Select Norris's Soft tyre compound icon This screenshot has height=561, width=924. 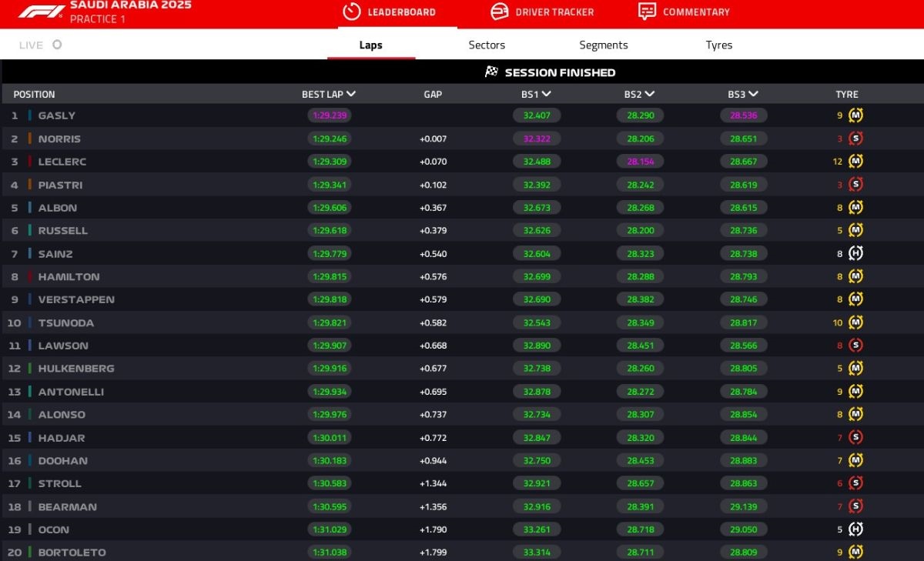855,139
